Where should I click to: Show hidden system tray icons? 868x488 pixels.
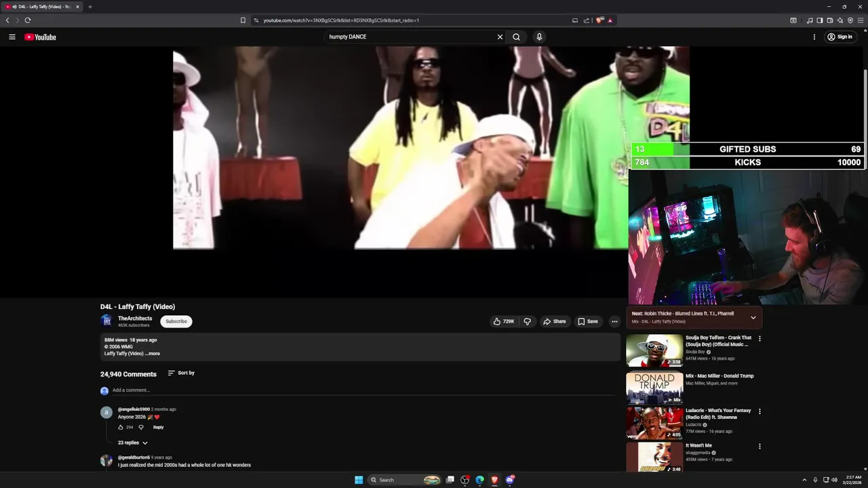pos(804,480)
